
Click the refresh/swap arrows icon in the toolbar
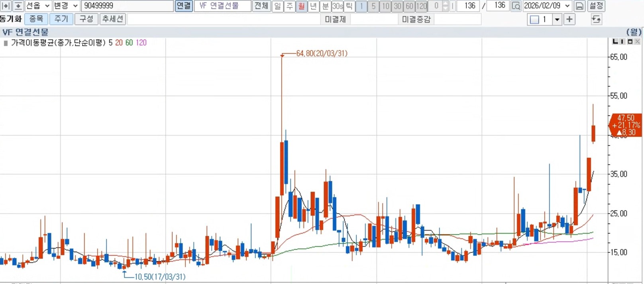pos(596,19)
